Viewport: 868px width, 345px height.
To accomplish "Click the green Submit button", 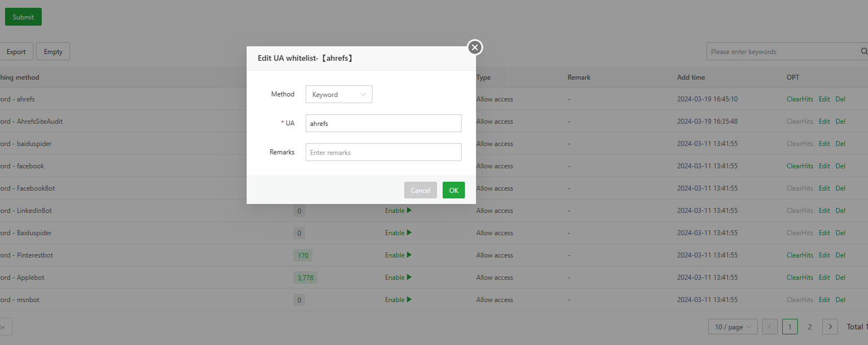I will [x=23, y=17].
